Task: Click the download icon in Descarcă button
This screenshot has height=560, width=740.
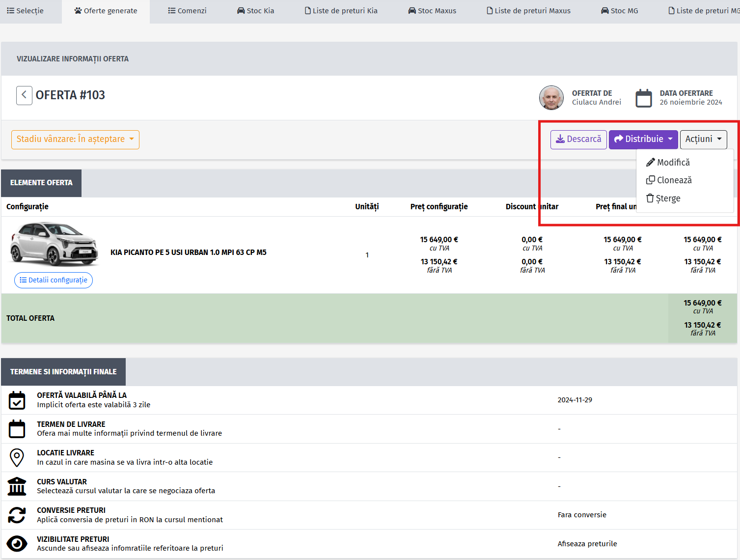Action: [560, 139]
